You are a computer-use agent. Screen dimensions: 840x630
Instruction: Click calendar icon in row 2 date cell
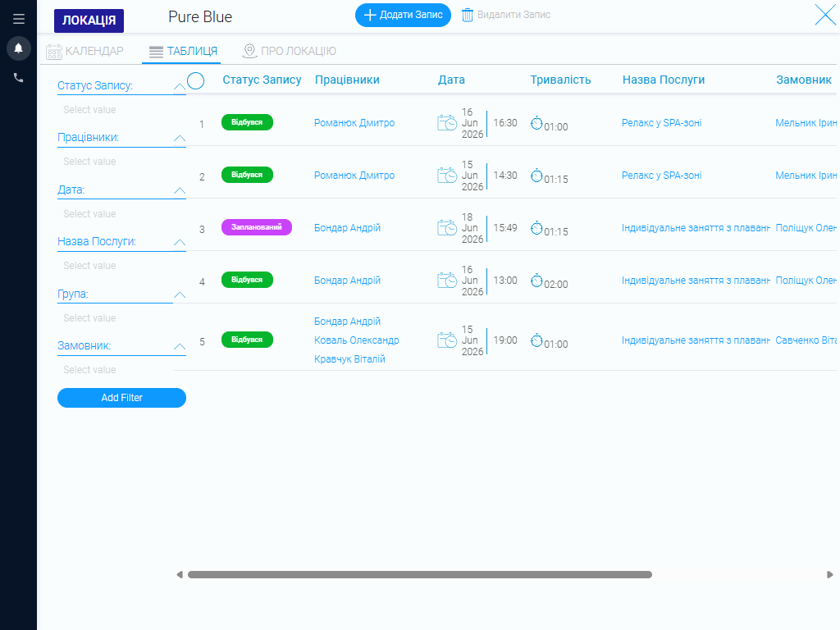click(447, 176)
